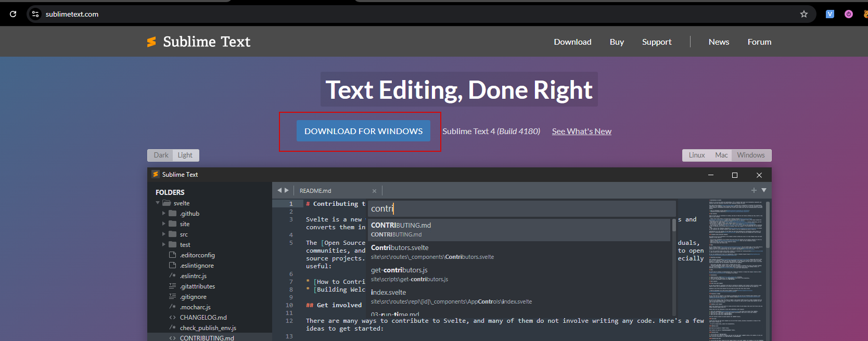Open the Buy page in navigation
868x341 pixels.
(x=617, y=42)
